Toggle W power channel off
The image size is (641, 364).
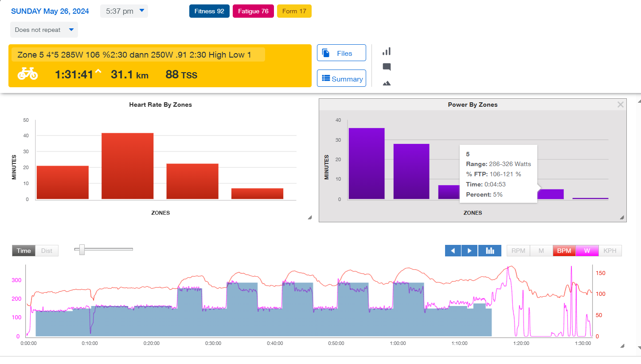pos(587,251)
